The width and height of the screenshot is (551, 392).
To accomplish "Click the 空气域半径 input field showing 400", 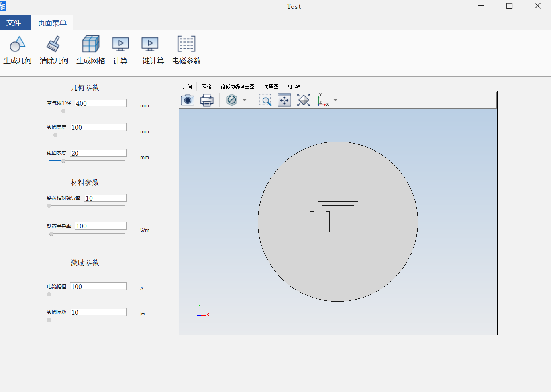I will (100, 103).
